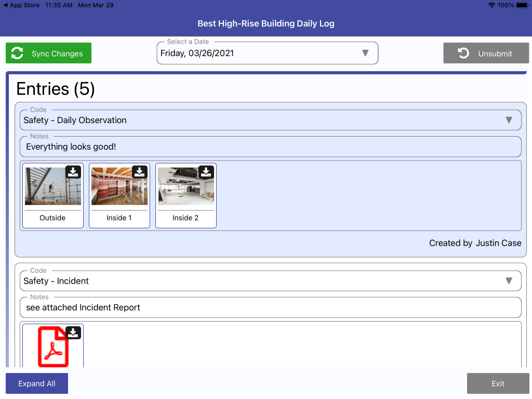Screen dimensions: 532x399
Task: Download the Inside 1 photo attachment
Action: click(140, 172)
